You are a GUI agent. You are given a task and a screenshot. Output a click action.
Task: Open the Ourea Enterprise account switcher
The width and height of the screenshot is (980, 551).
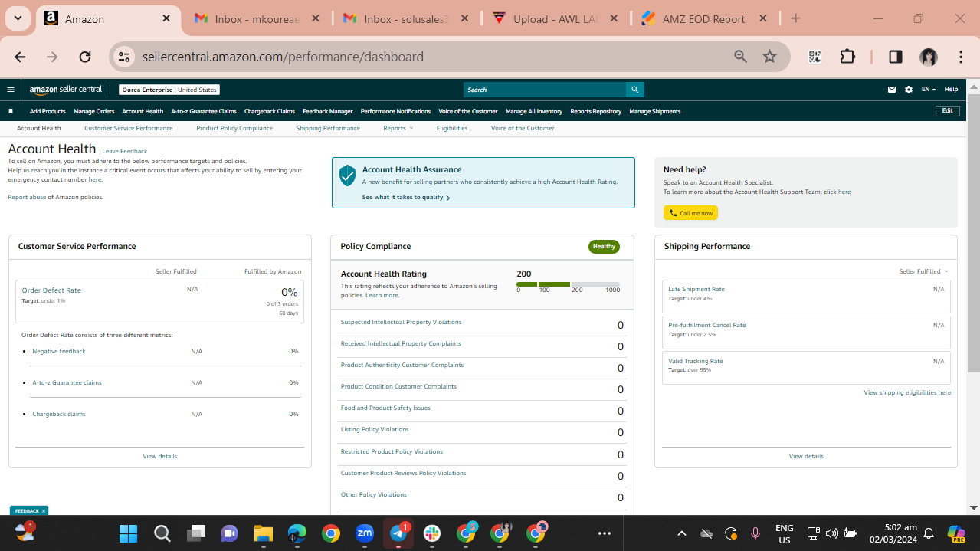pyautogui.click(x=169, y=90)
